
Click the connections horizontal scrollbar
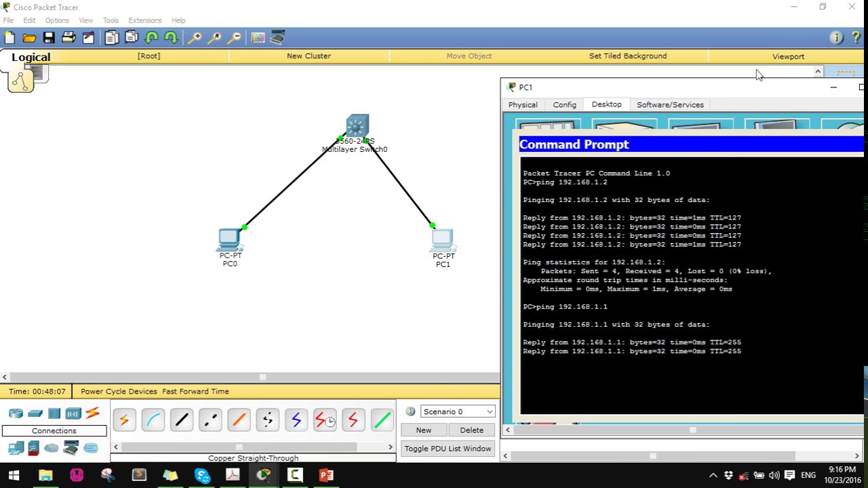click(x=239, y=447)
